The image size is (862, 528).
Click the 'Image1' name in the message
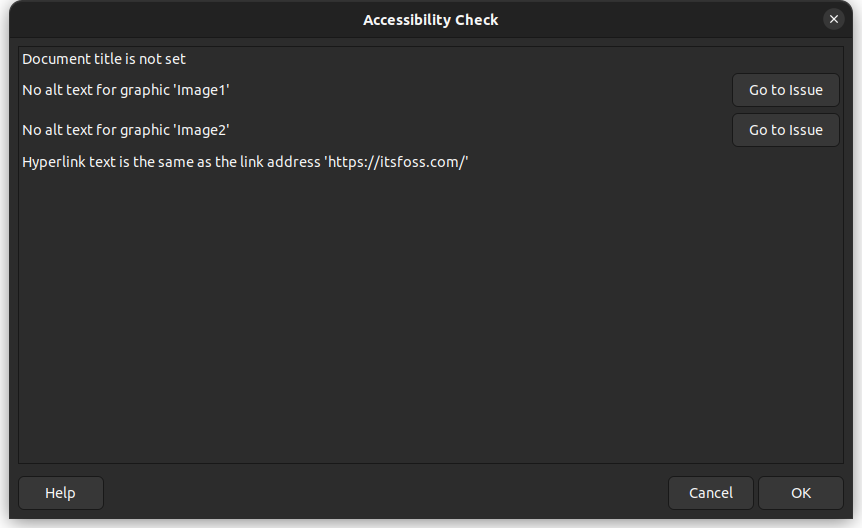[201, 90]
